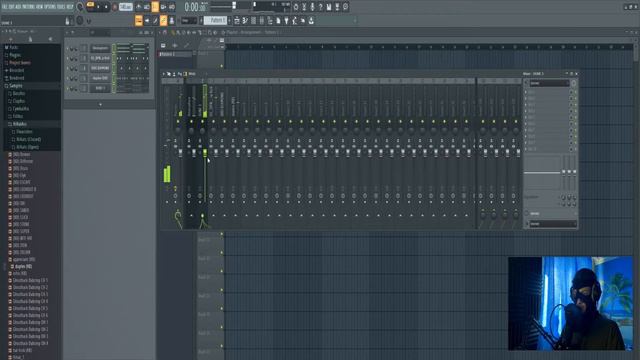
Task: Click mixer track number box of second channel
Action: pos(84,58)
